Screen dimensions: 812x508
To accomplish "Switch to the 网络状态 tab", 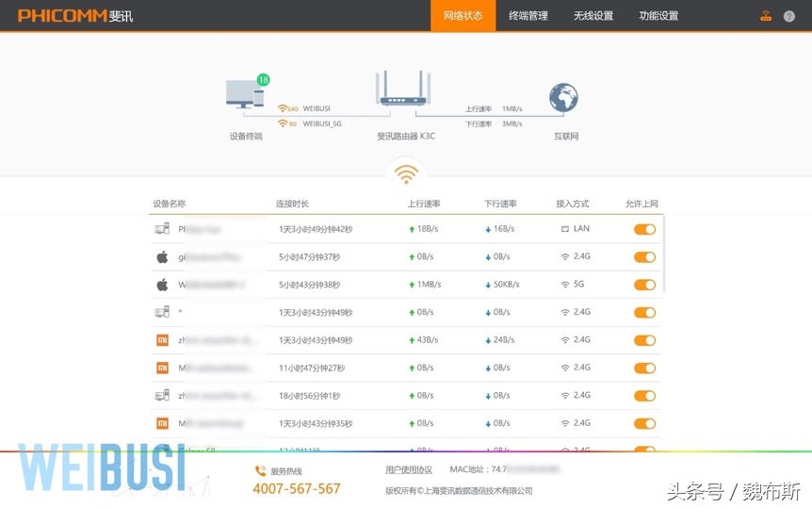I will [x=463, y=16].
